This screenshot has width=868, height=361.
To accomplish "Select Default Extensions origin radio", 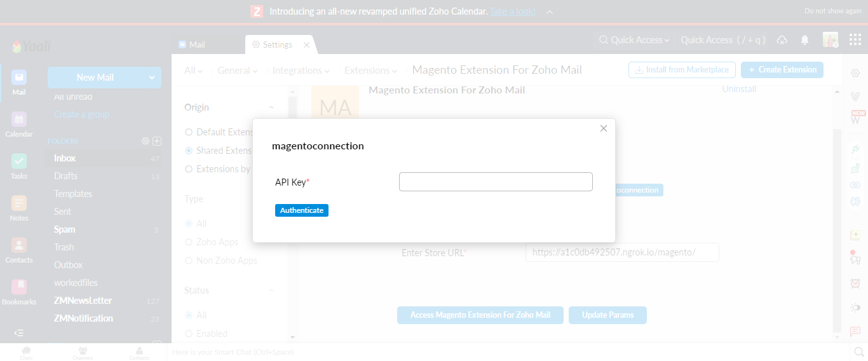I will coord(189,132).
